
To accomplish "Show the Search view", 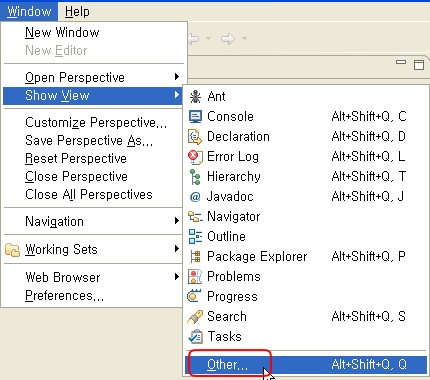I will tap(306, 317).
